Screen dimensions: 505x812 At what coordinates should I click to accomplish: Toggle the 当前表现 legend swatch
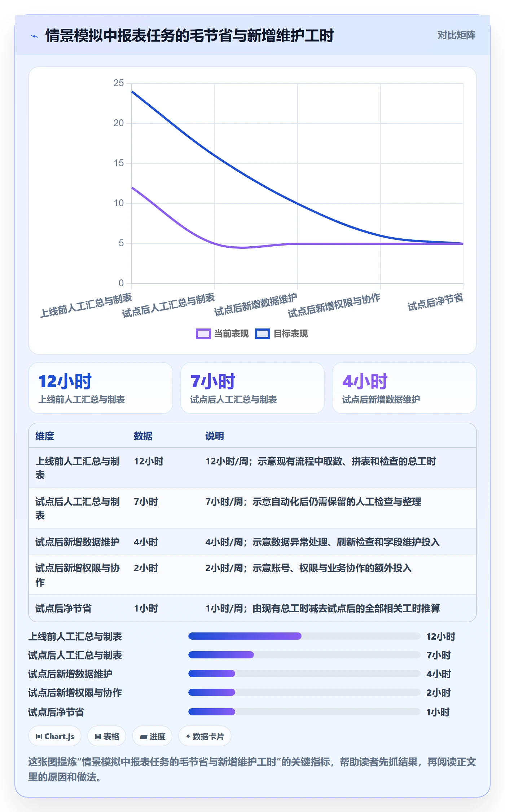pos(203,334)
